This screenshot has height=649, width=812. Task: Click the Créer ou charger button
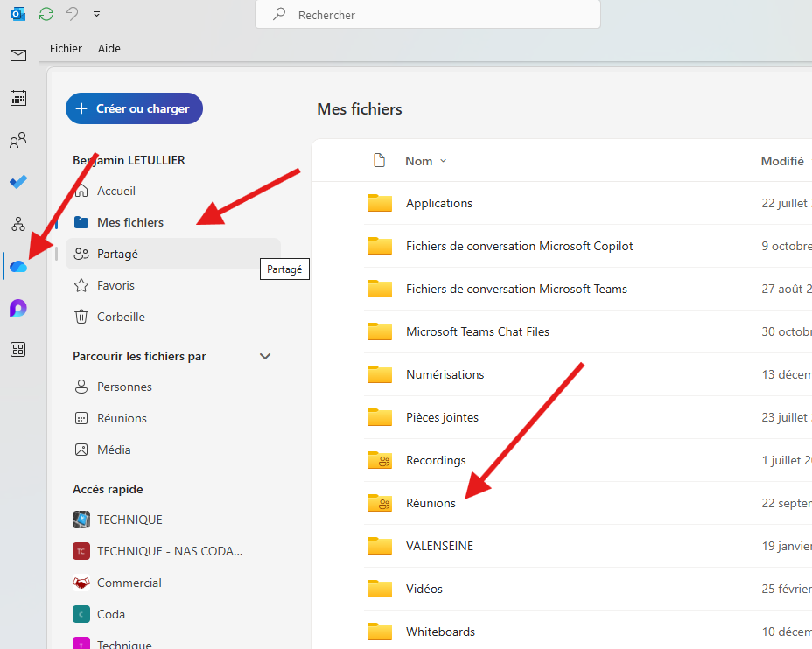coord(134,108)
